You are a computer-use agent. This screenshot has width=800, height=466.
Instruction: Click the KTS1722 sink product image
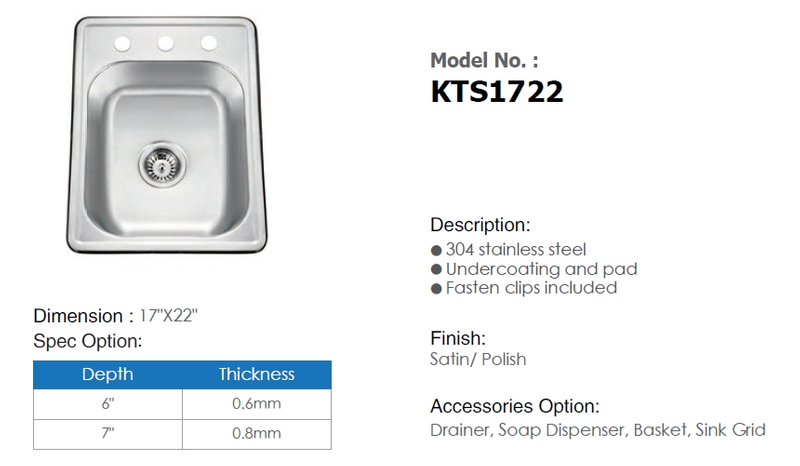click(166, 135)
